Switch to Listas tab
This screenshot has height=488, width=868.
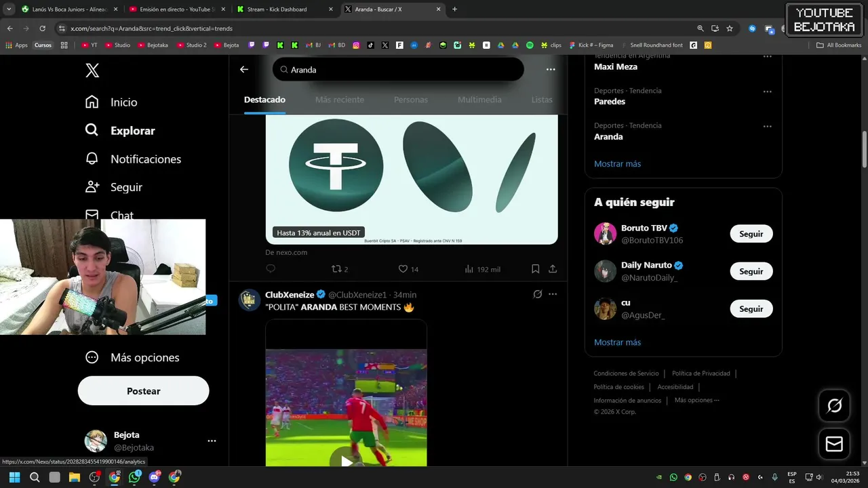(x=542, y=100)
